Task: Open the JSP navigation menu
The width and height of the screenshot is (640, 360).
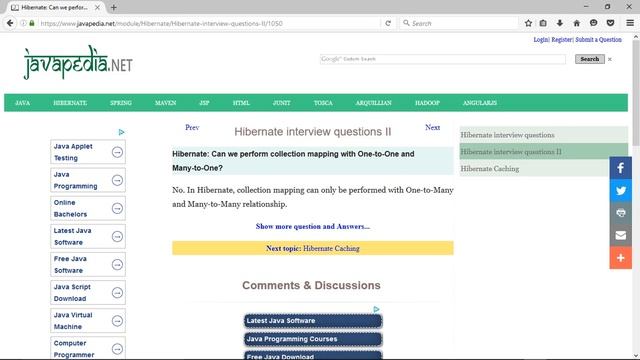Action: [204, 103]
